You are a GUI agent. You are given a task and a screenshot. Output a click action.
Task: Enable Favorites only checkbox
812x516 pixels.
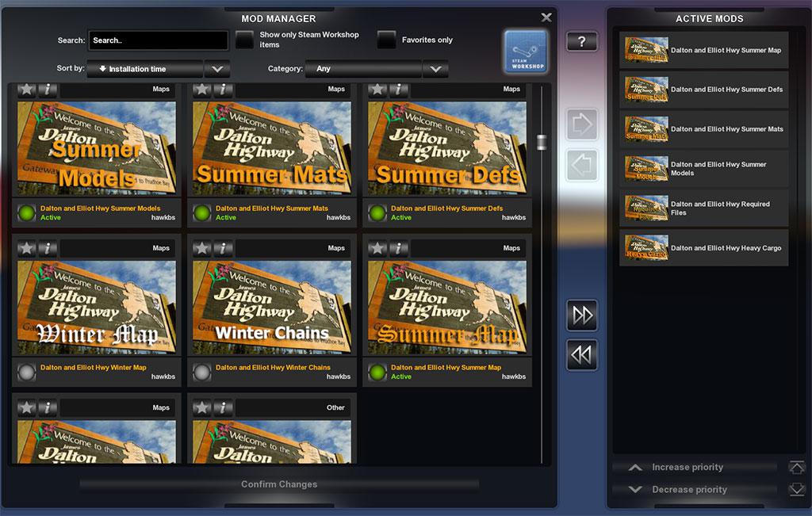click(x=386, y=40)
